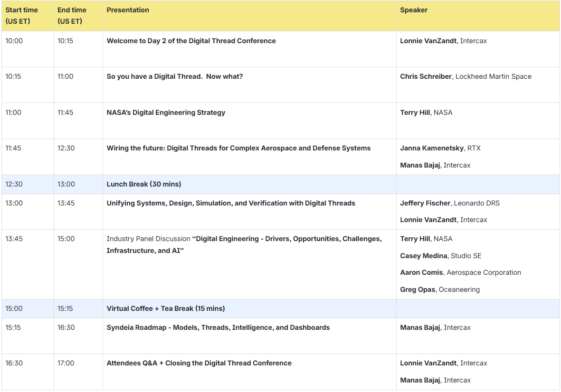Click 'NASA's Digital Engineering Strategy' title

(x=166, y=112)
